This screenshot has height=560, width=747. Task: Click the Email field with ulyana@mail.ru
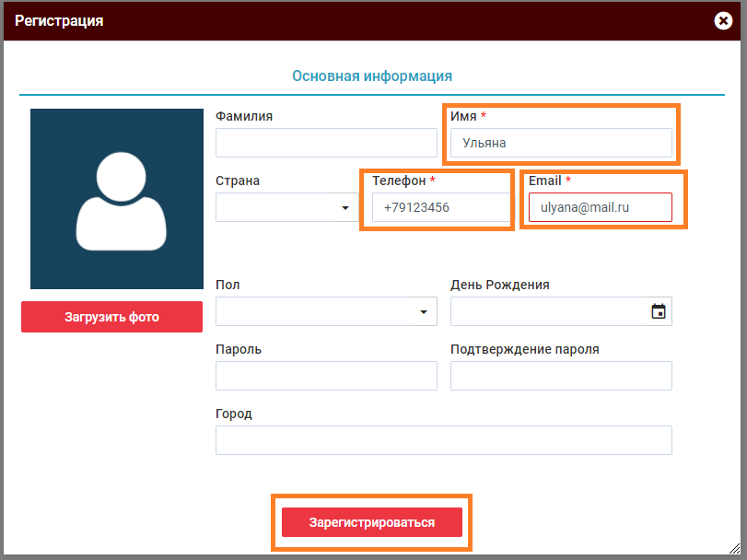coord(600,207)
